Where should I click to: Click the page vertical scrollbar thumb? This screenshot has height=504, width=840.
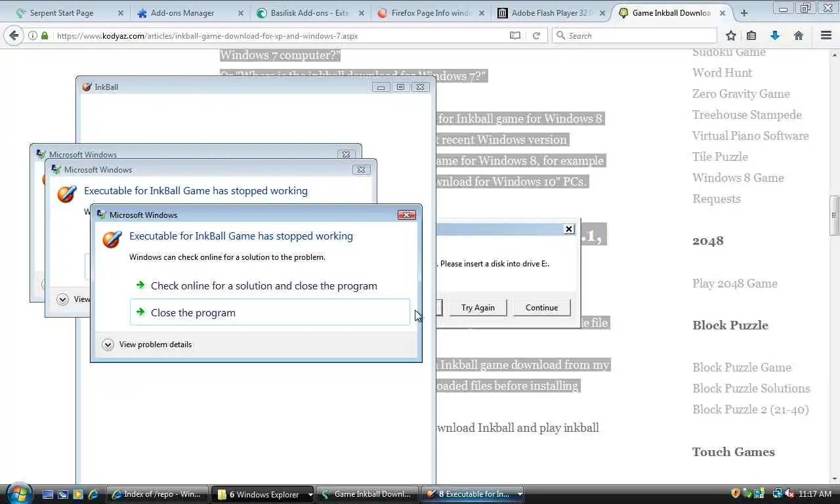(x=834, y=215)
